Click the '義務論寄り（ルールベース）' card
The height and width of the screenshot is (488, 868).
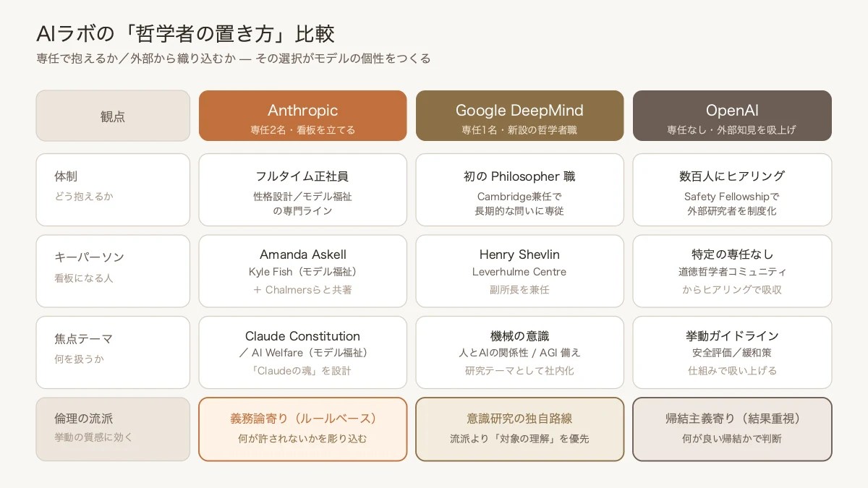pyautogui.click(x=302, y=429)
